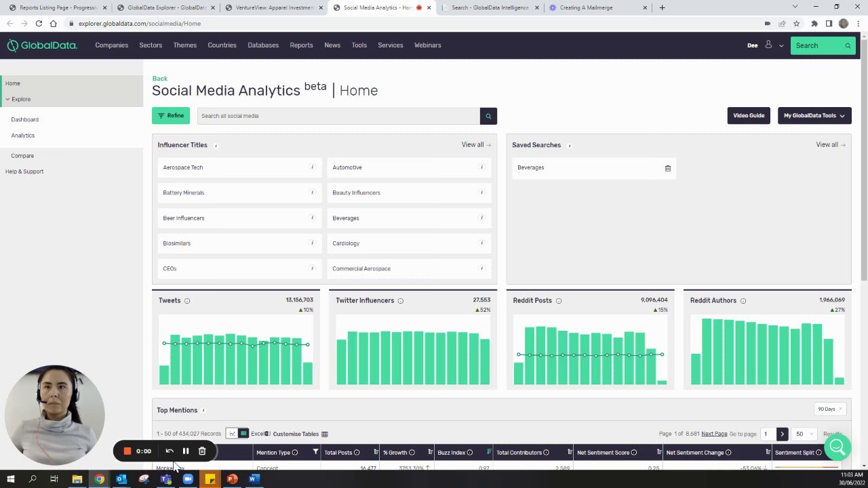Open My GlobalData Tools dropdown
The image size is (868, 488).
point(814,116)
